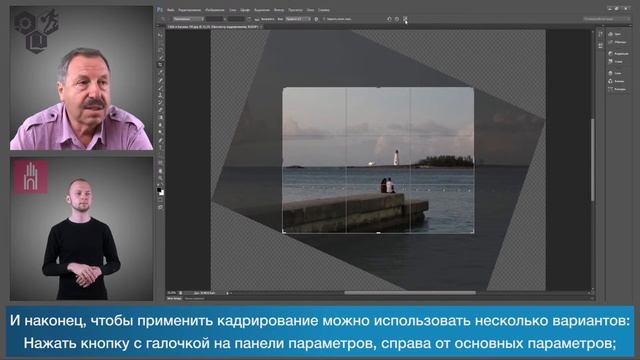
Task: Click the crop width input field
Action: point(215,19)
